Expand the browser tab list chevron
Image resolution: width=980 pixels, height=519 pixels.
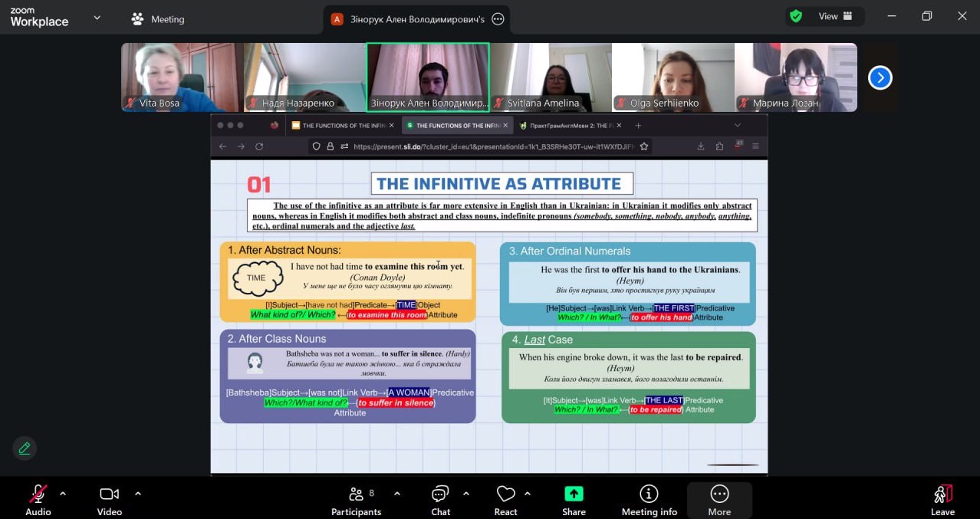[x=738, y=125]
